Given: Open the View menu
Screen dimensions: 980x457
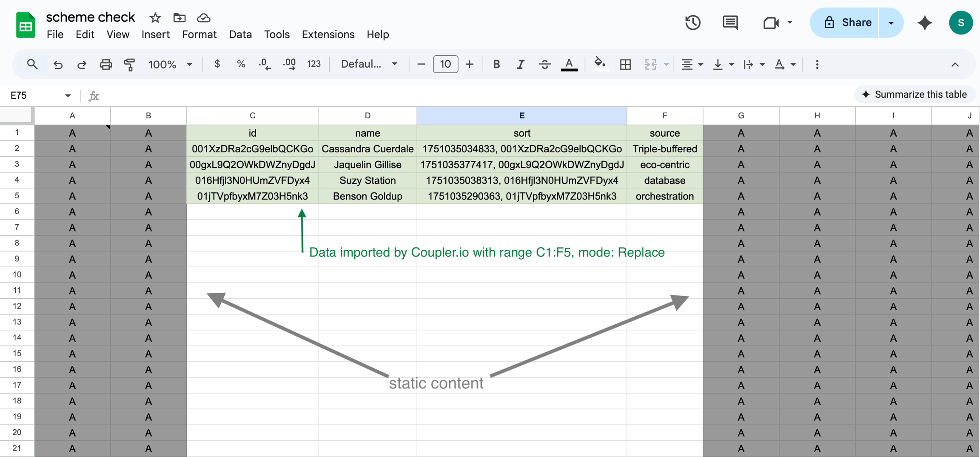Looking at the screenshot, I should pyautogui.click(x=118, y=34).
